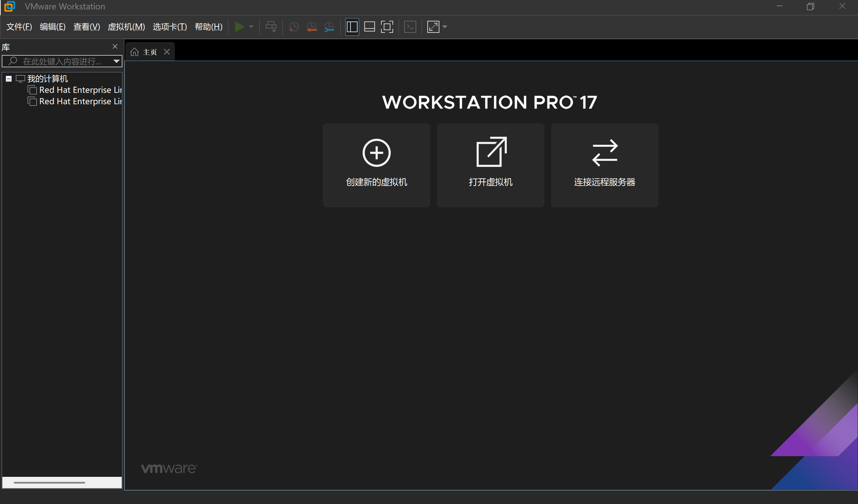Click the console view toolbar icon

(410, 26)
